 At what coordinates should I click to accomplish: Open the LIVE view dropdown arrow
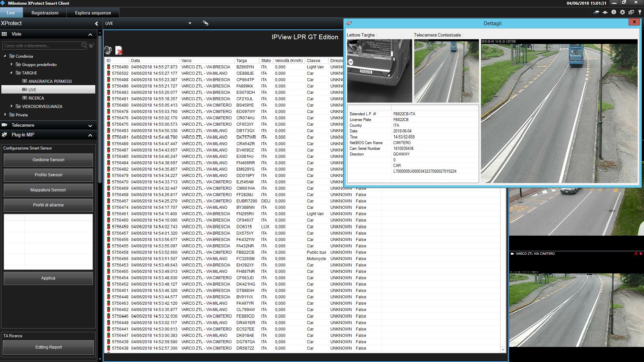coord(190,23)
